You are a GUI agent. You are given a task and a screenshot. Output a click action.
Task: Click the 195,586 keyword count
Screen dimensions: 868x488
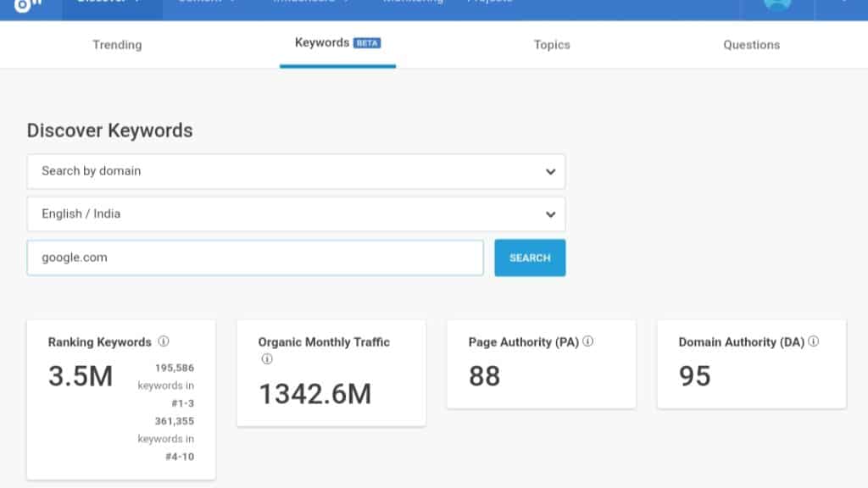click(175, 368)
